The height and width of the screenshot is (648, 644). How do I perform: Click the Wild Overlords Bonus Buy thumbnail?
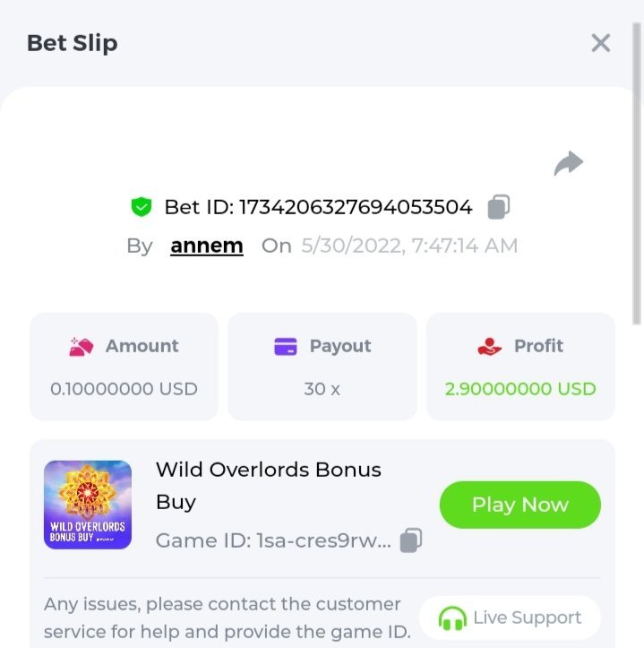[88, 505]
